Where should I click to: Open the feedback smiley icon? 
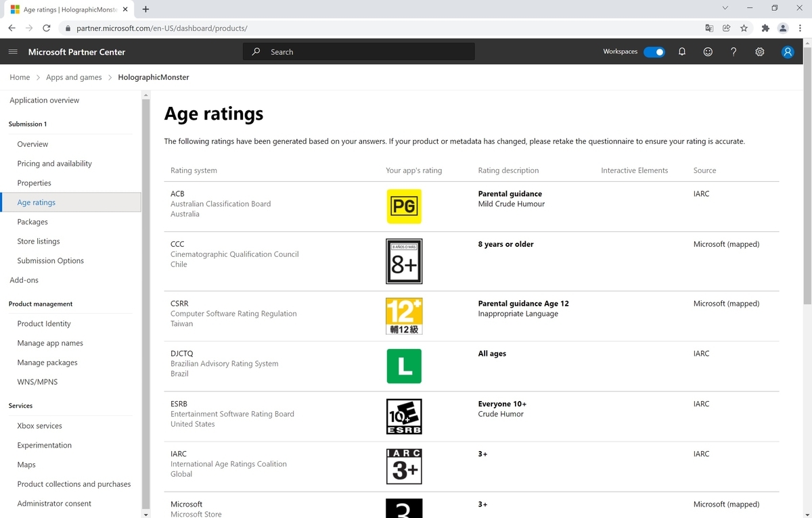click(708, 52)
